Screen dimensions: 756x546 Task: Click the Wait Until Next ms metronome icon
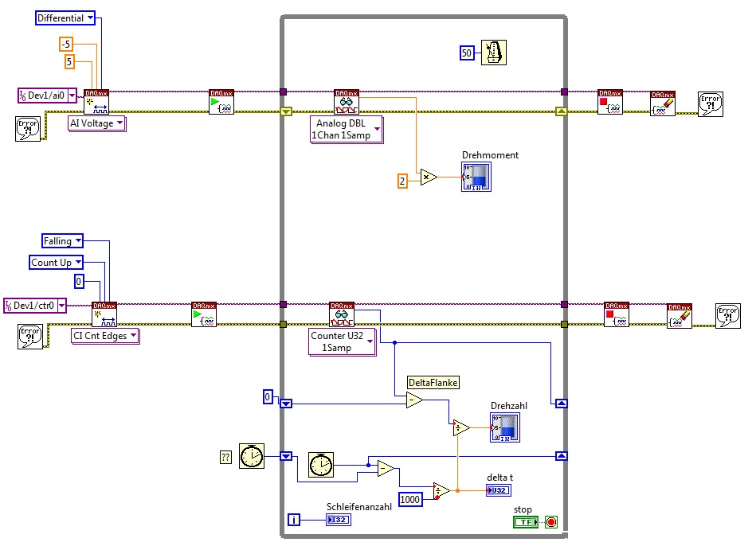(x=494, y=53)
